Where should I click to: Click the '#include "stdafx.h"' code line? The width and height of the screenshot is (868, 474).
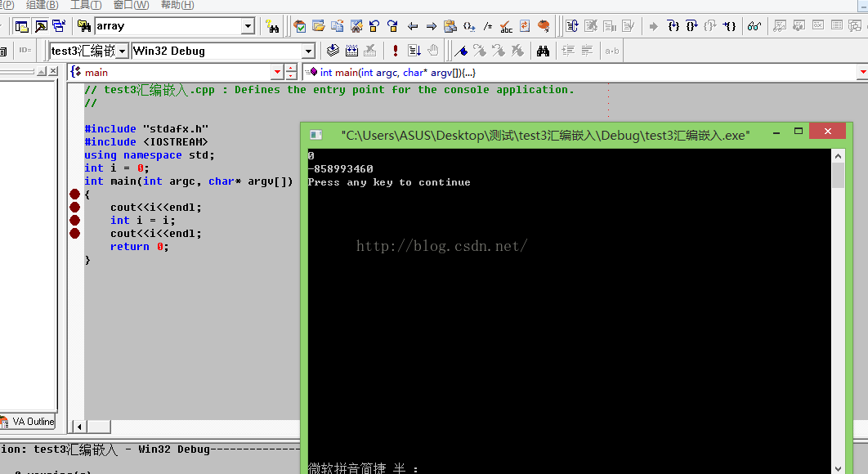coord(146,128)
